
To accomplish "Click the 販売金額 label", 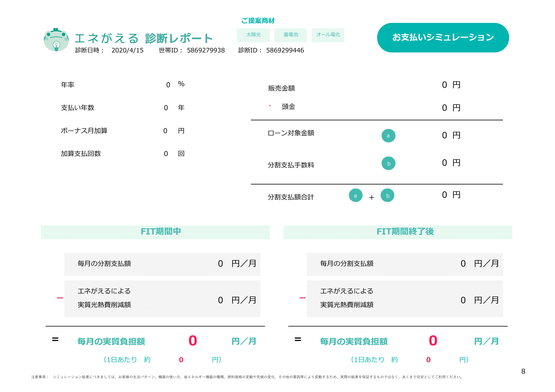I will coord(281,88).
